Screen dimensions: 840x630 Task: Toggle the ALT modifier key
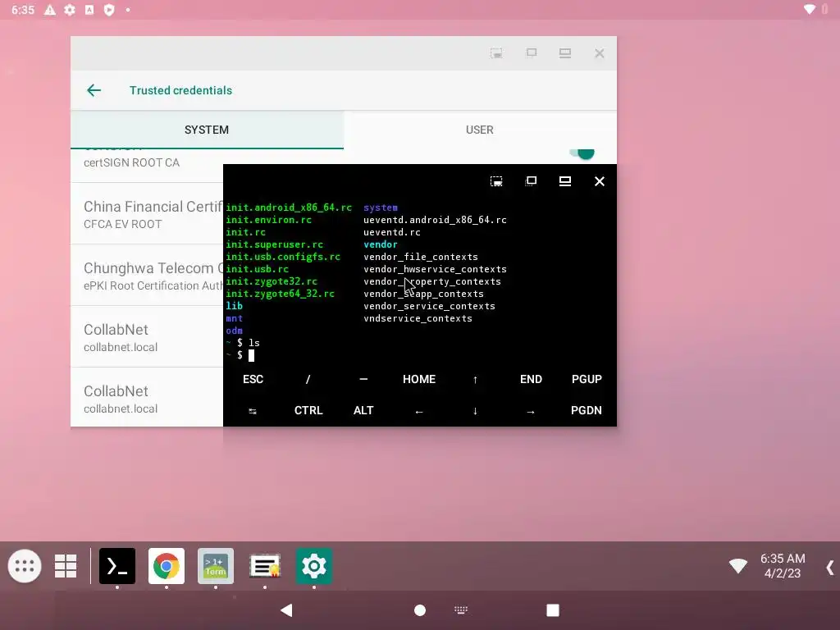(x=363, y=410)
